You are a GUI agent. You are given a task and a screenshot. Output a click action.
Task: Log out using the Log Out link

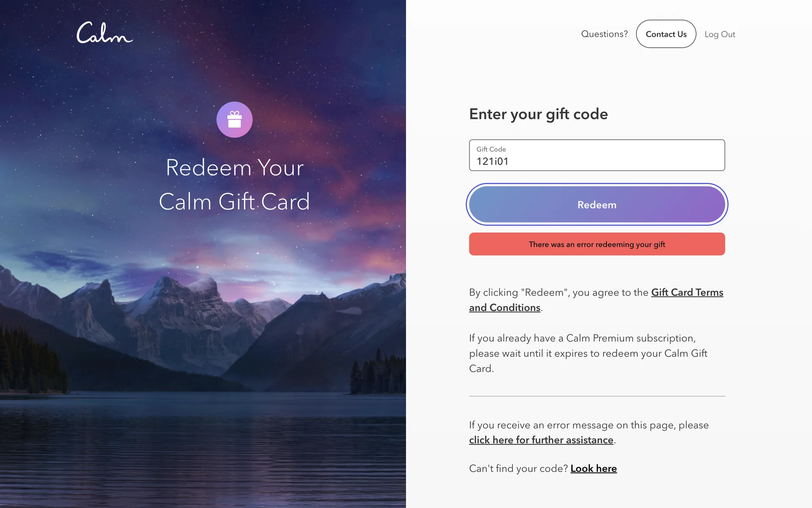(720, 34)
